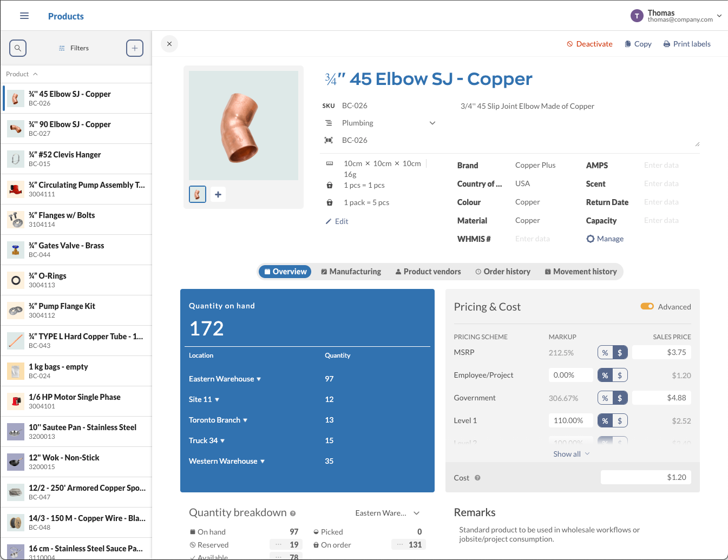Open the Plumbing category dropdown

click(x=432, y=123)
